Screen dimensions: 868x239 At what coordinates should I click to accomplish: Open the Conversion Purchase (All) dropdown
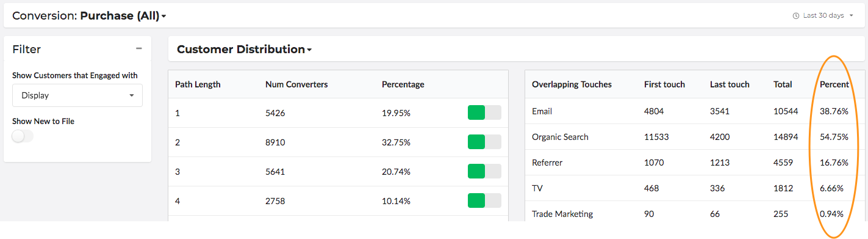click(x=89, y=16)
